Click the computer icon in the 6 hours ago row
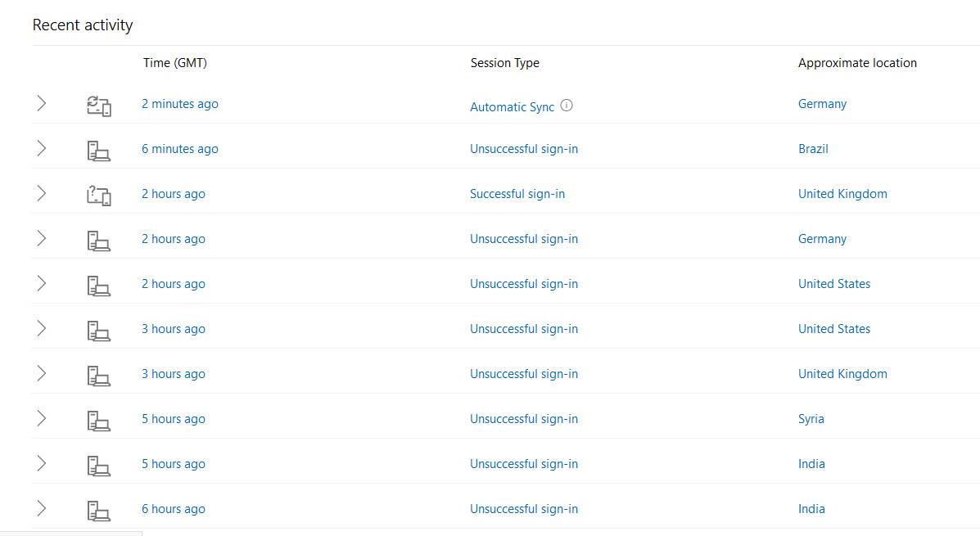 [99, 511]
